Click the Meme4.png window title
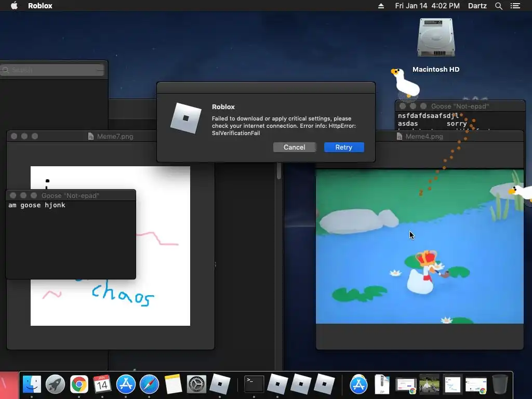 coord(424,137)
